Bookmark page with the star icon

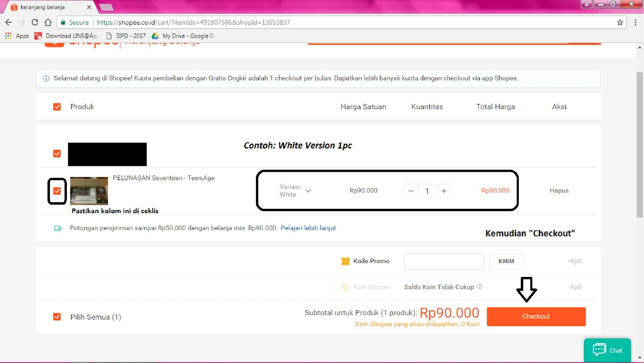coord(620,22)
